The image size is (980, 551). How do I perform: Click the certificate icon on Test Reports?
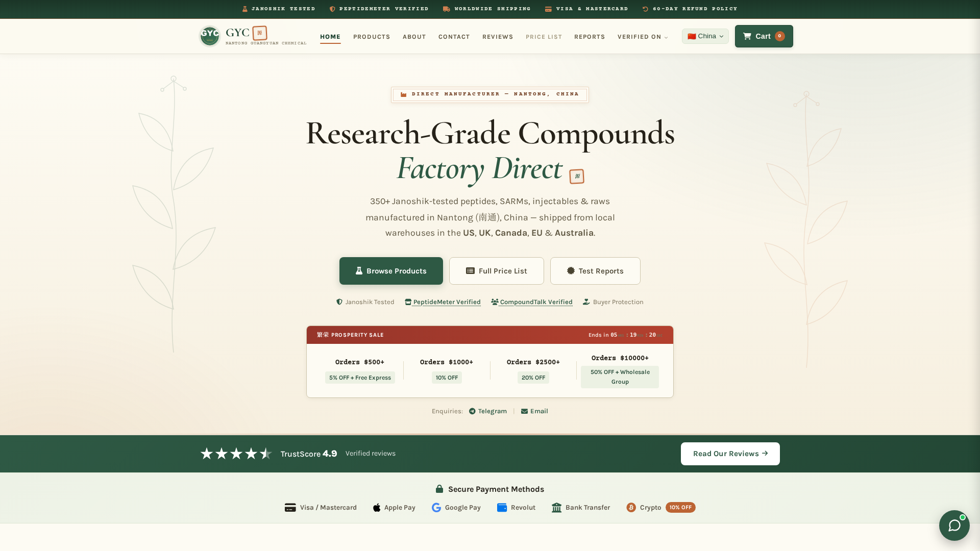click(571, 271)
